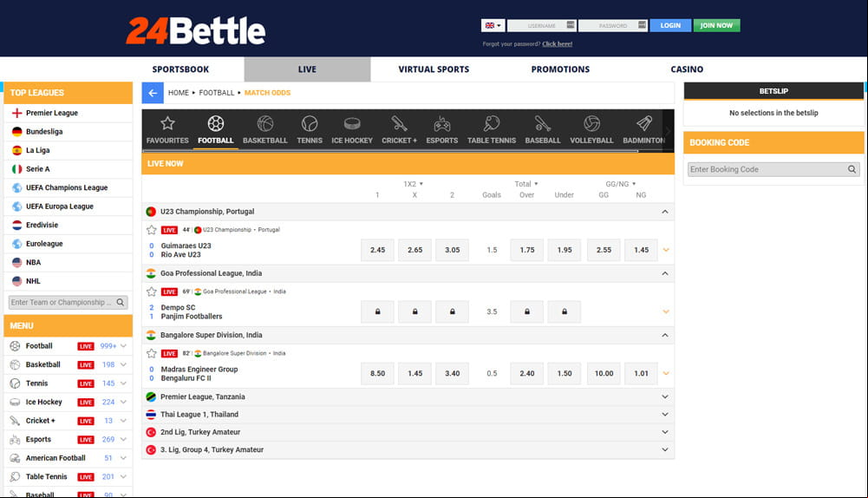The height and width of the screenshot is (498, 868).
Task: Select the Ice Hockey sport icon
Action: coord(352,130)
